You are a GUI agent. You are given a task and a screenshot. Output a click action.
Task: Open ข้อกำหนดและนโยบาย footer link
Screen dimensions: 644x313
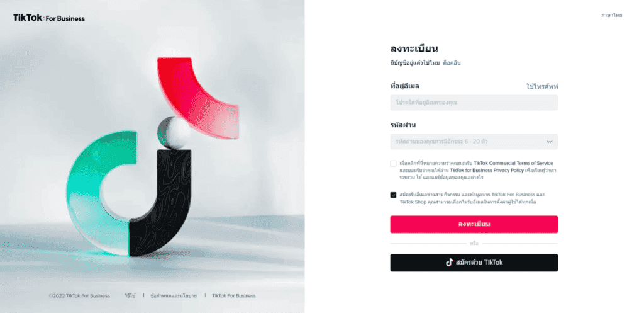click(174, 296)
